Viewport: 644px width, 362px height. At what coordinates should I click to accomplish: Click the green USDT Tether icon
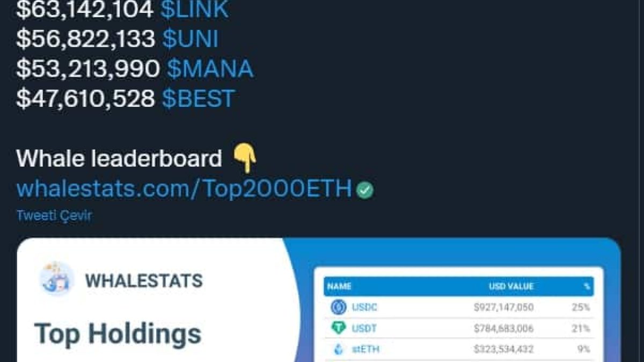point(339,328)
